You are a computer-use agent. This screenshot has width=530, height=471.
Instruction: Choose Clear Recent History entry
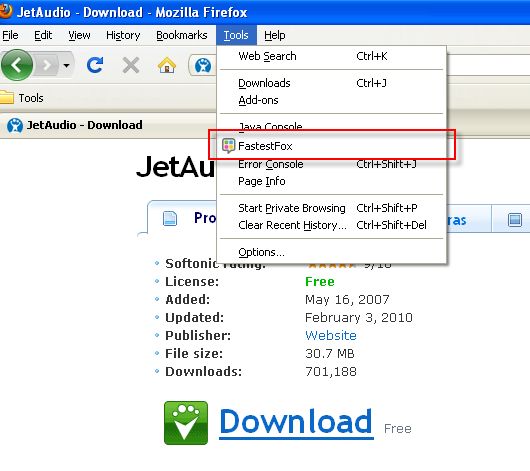coord(331,225)
